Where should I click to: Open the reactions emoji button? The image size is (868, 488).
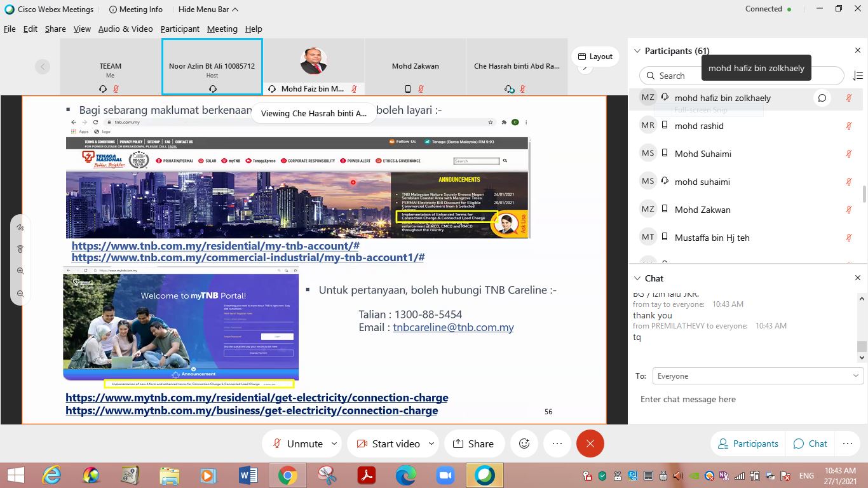(x=524, y=444)
